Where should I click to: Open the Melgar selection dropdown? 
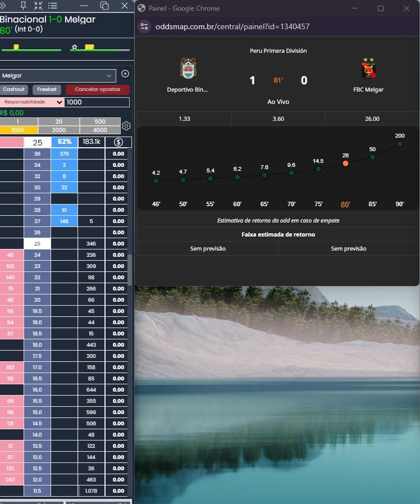tap(58, 75)
